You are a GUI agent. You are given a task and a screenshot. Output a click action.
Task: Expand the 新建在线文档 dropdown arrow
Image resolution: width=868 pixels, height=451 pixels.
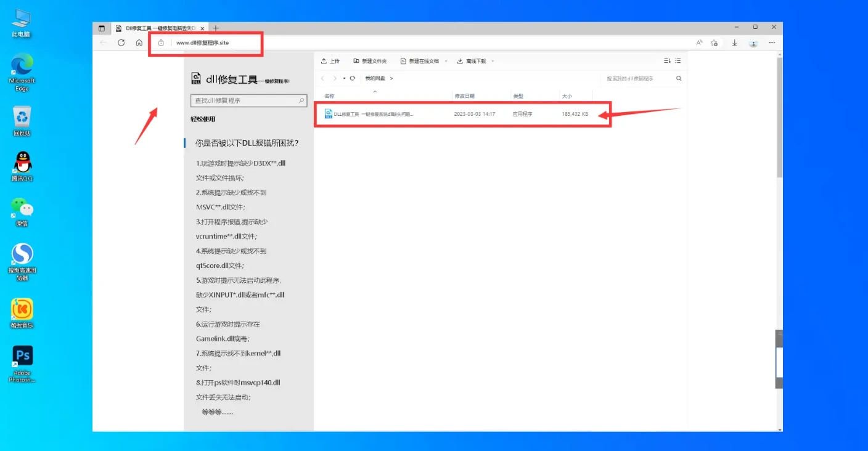(446, 61)
